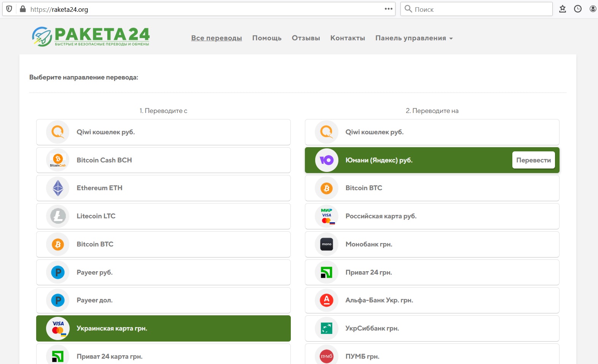598x364 pixels.
Task: Open the Отзывы menu item
Action: coord(306,38)
